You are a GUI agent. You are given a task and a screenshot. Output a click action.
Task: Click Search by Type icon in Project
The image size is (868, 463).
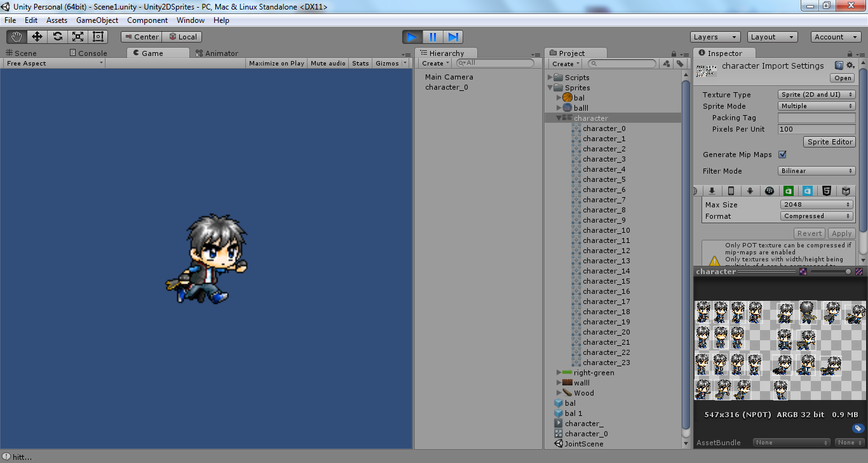point(666,64)
